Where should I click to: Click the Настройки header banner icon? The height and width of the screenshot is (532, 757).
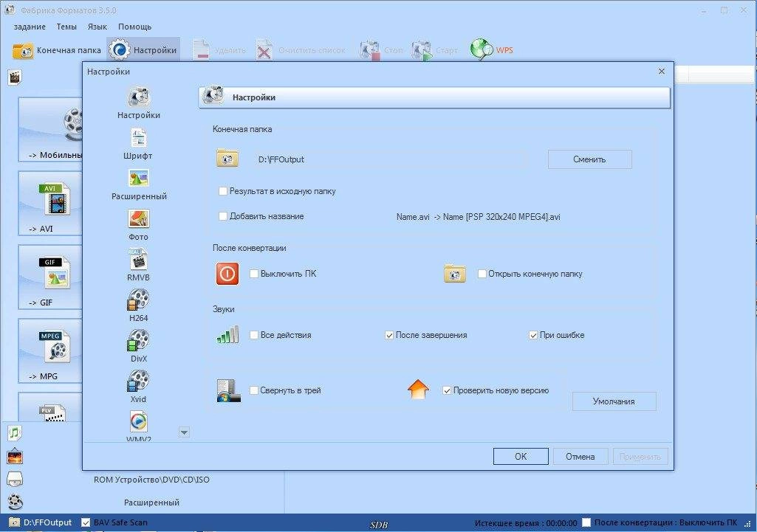pos(213,97)
